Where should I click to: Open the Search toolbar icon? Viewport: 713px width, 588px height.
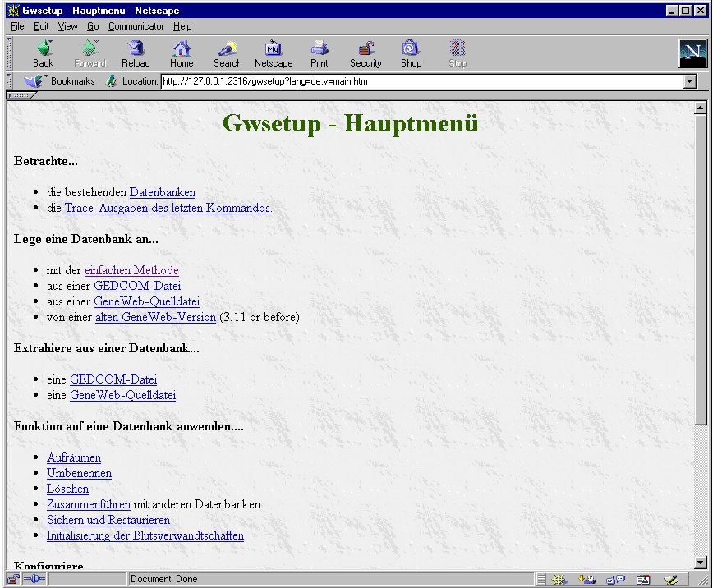(x=228, y=48)
